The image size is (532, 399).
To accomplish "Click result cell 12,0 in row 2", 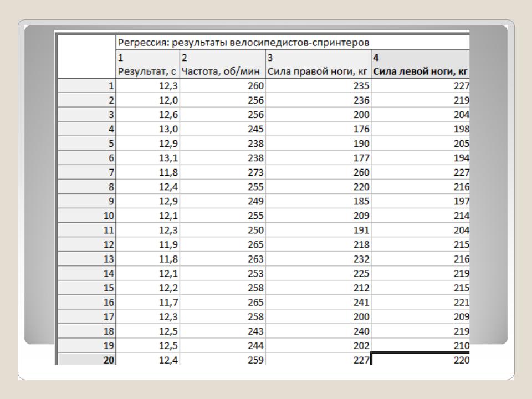I will pos(148,100).
